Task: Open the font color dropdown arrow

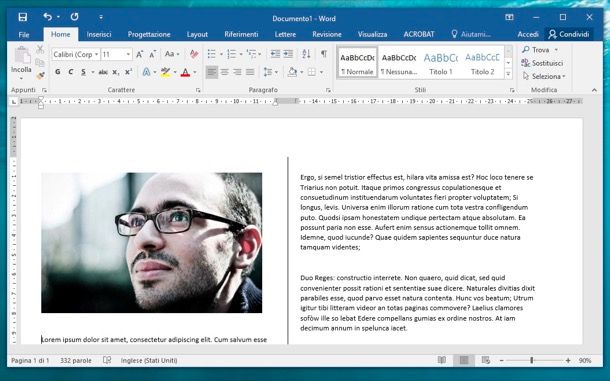Action: (195, 72)
